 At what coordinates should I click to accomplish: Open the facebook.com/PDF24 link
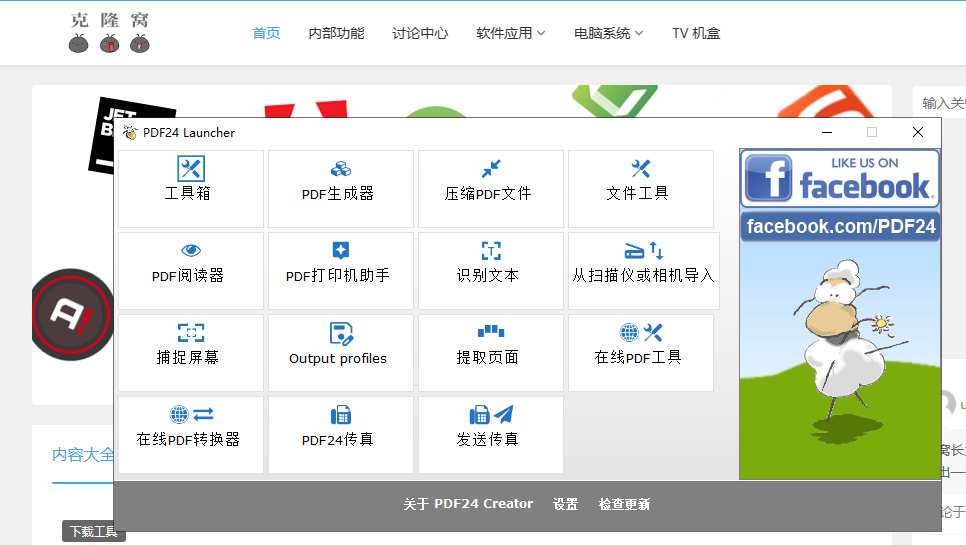[841, 226]
